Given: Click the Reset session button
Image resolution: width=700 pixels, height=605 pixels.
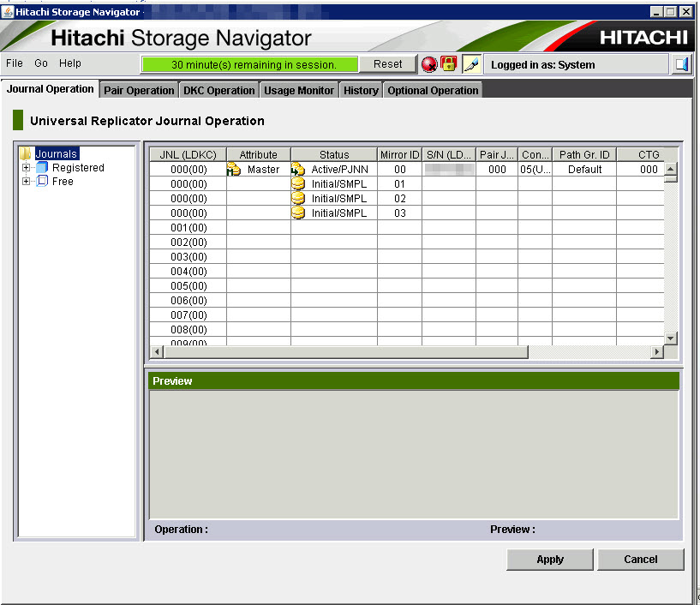Looking at the screenshot, I should tap(387, 64).
